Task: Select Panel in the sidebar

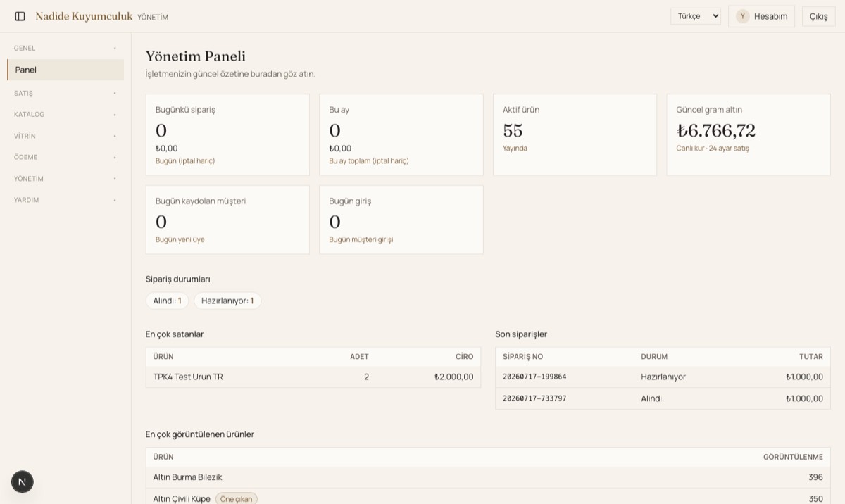Action: [65, 70]
